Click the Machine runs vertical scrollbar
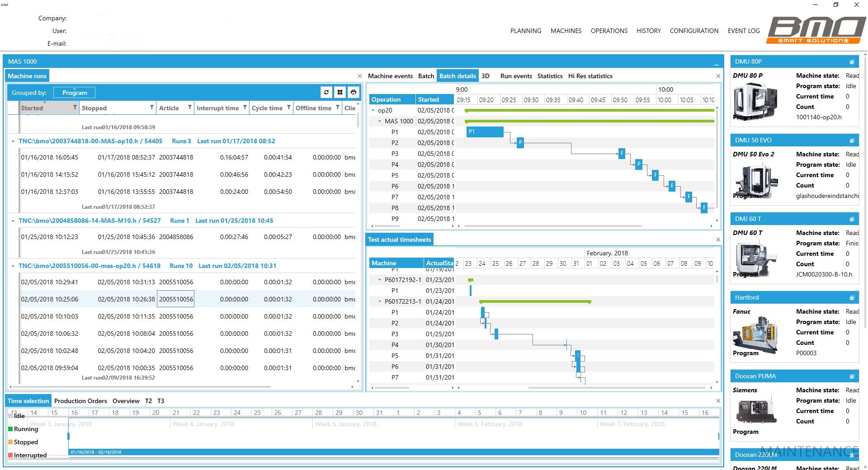The height and width of the screenshot is (470, 868). pyautogui.click(x=359, y=120)
